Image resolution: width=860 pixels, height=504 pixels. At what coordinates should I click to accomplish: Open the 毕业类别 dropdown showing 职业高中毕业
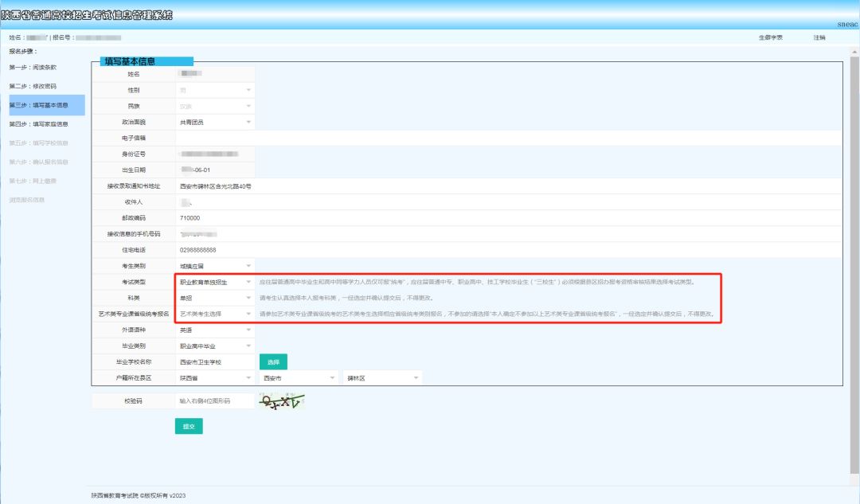coord(215,346)
